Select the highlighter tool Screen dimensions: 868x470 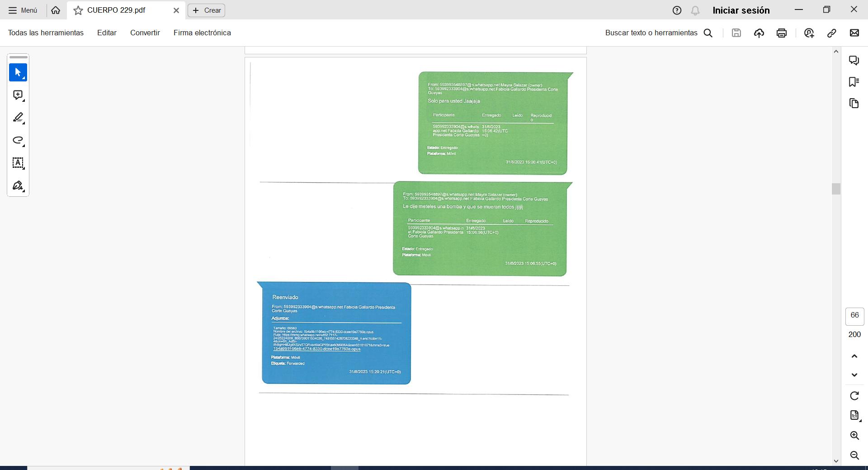[x=18, y=118]
